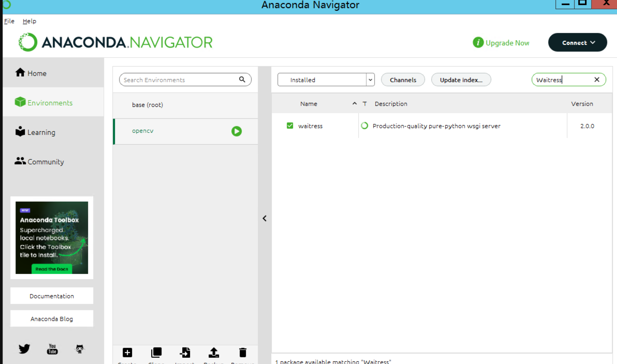This screenshot has height=364, width=617.
Task: Toggle the waitress package checkbox
Action: 290,126
